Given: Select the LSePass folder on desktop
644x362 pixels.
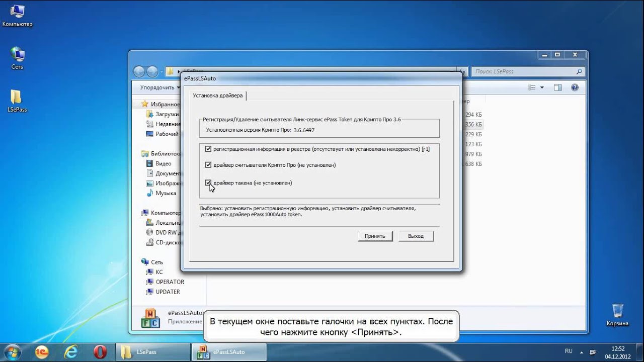Looking at the screenshot, I should (17, 101).
